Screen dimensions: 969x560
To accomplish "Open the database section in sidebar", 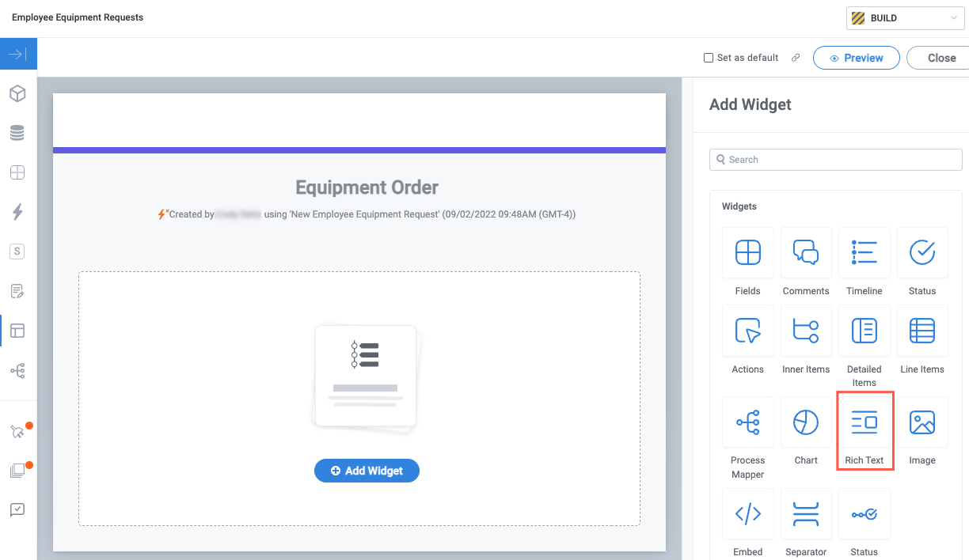I will coord(17,133).
